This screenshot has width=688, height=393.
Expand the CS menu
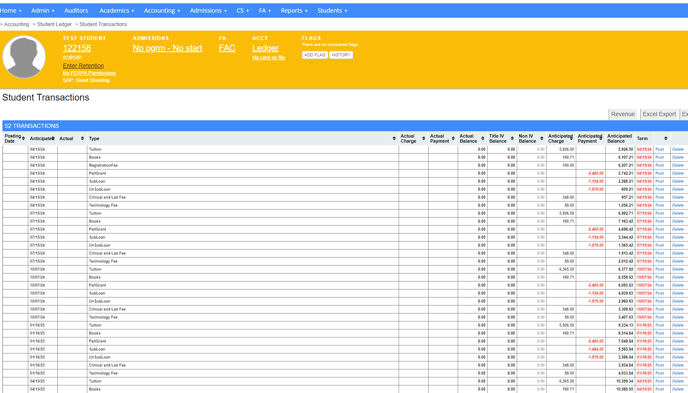coord(243,11)
